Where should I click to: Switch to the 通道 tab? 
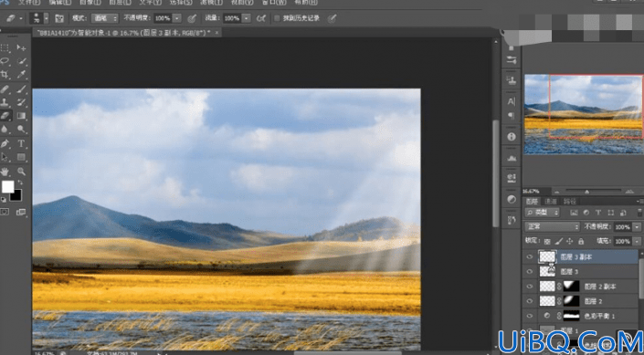[x=550, y=201]
